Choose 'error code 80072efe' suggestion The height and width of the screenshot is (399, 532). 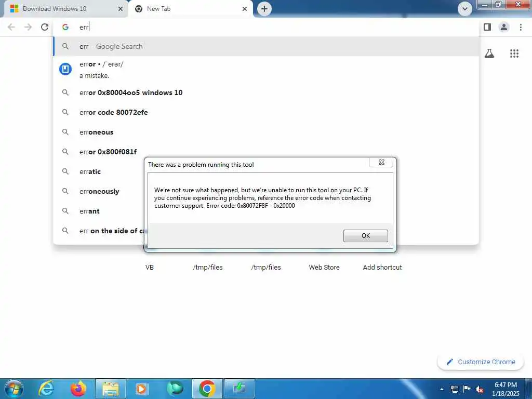tap(266, 112)
